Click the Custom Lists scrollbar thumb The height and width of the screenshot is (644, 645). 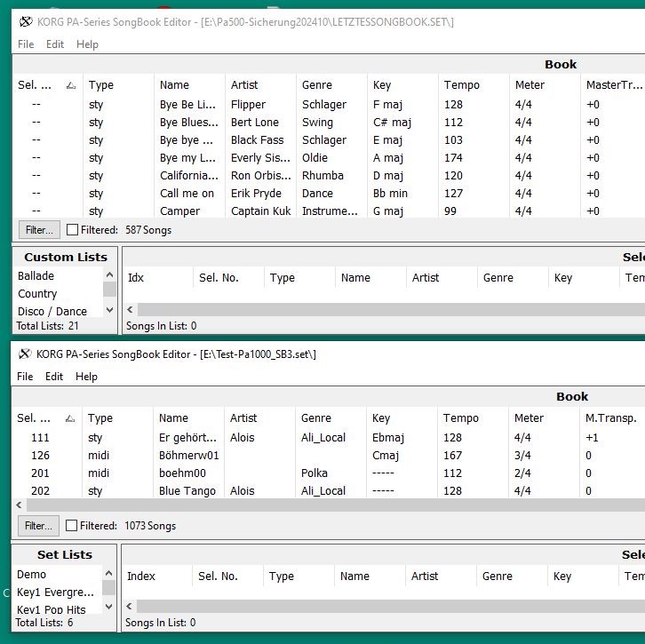tap(109, 289)
